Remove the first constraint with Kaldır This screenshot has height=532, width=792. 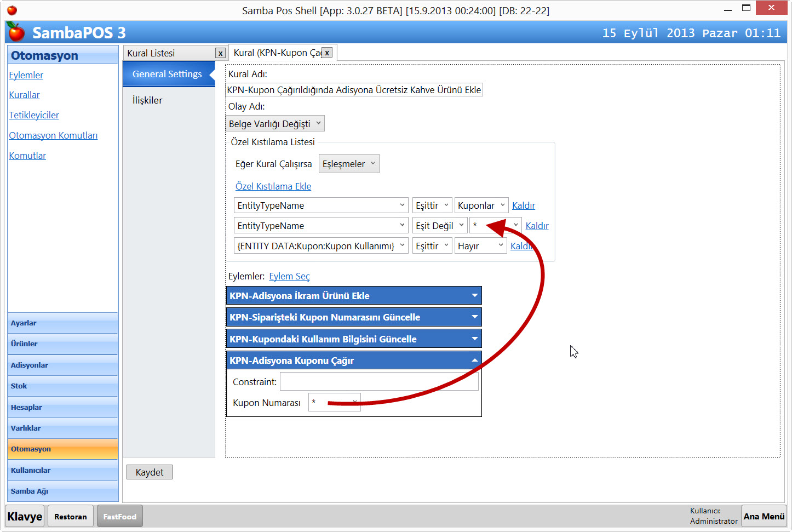point(523,205)
